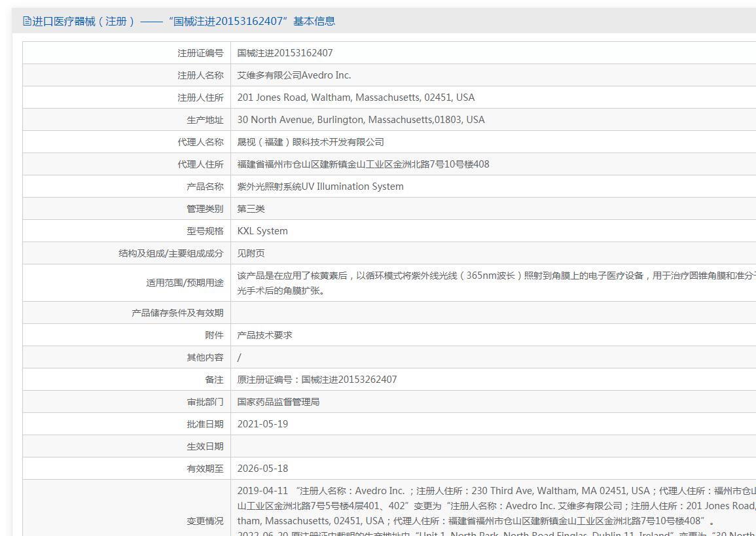Click the 注册人名称 label cell
The image size is (756, 536).
click(127, 75)
